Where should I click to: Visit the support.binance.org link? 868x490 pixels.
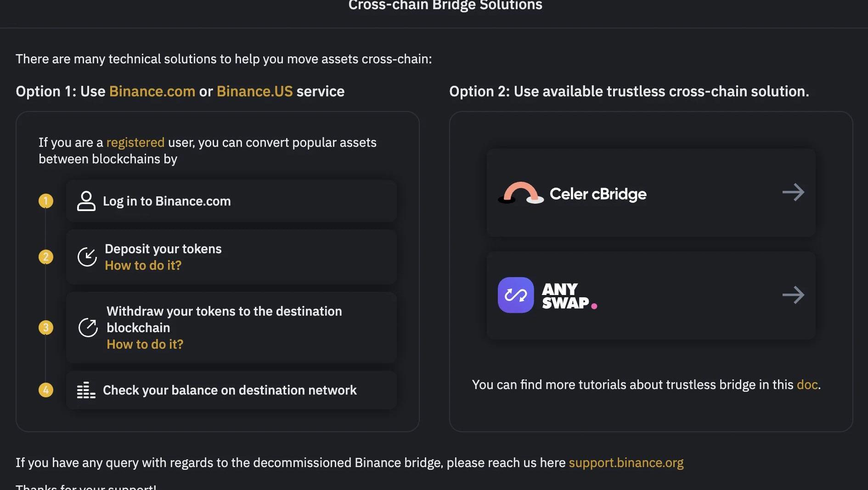pyautogui.click(x=626, y=462)
